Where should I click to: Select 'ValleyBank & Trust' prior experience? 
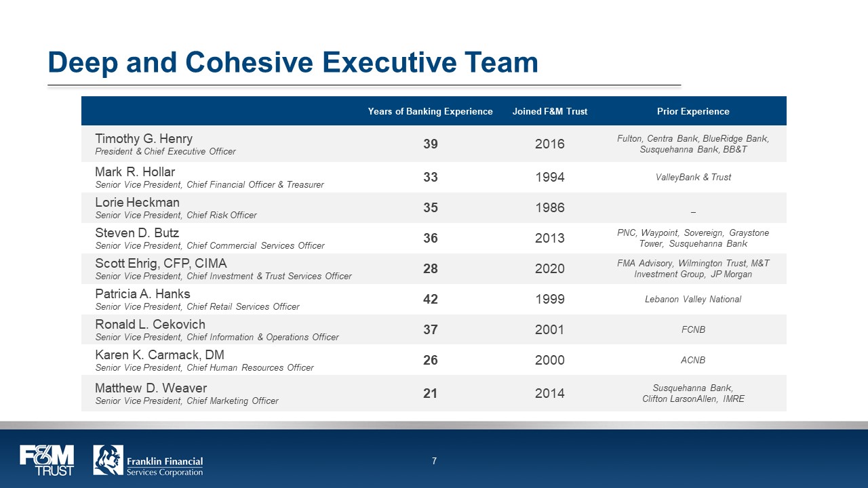(693, 177)
